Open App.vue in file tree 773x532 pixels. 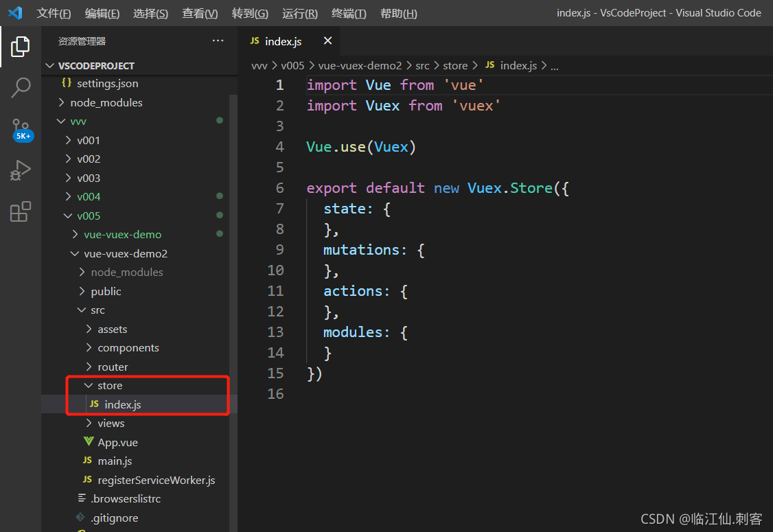(x=136, y=442)
